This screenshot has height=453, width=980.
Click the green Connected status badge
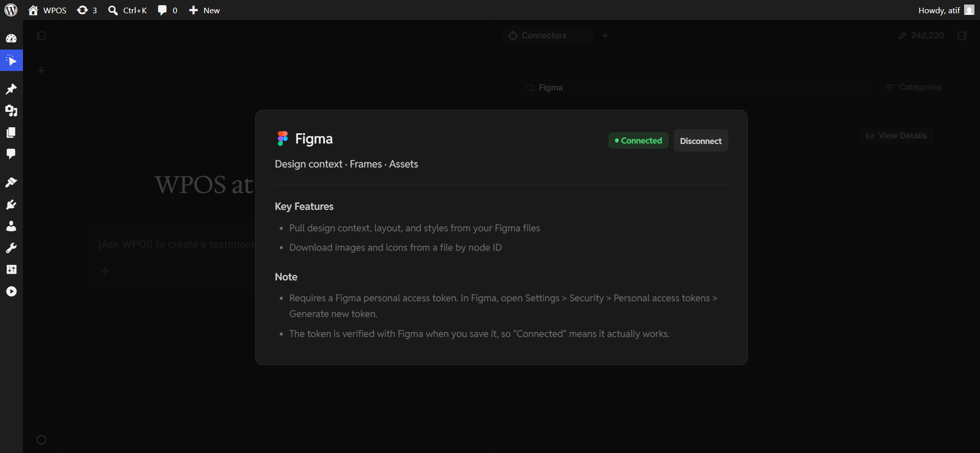[639, 141]
